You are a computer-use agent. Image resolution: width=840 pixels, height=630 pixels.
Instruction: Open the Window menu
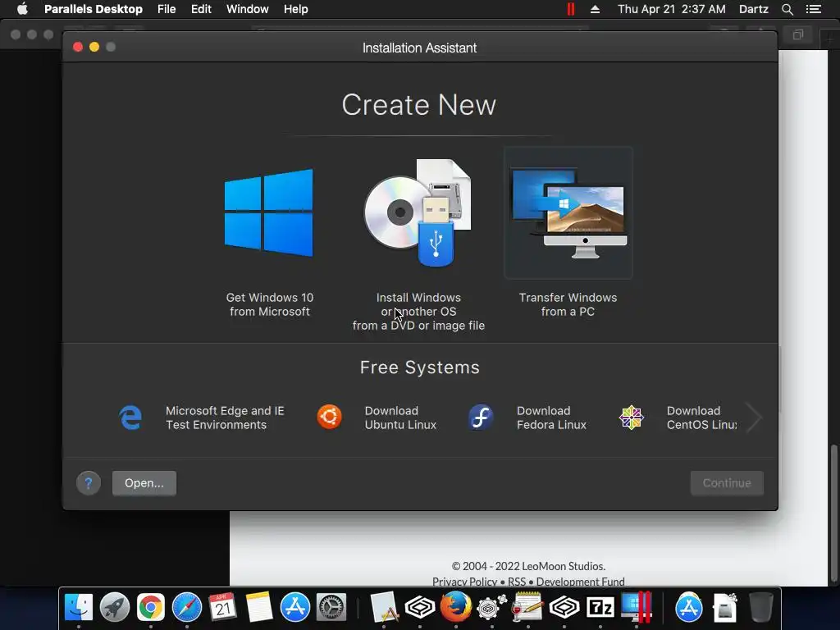pyautogui.click(x=248, y=9)
